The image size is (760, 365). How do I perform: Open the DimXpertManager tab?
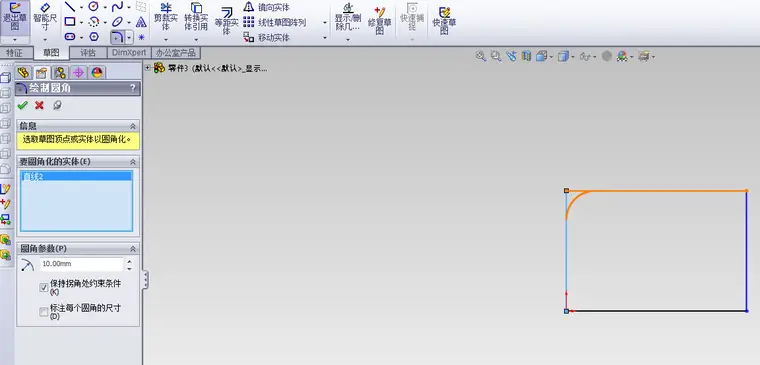78,73
